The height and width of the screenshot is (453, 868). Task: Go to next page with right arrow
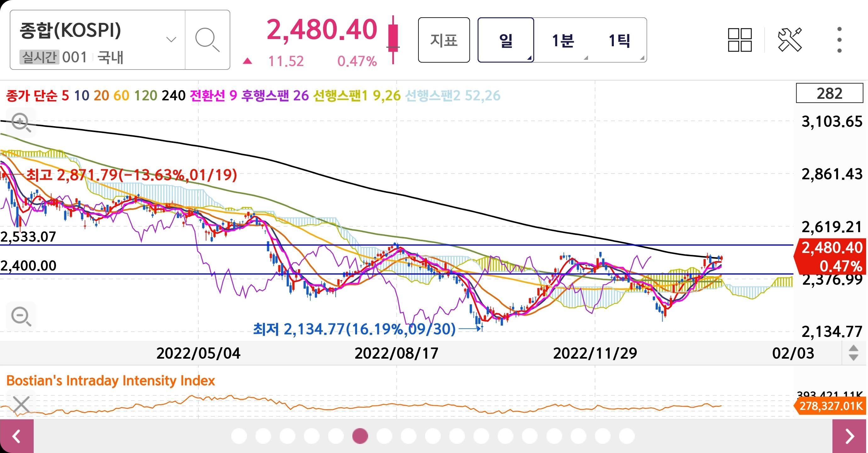[850, 436]
